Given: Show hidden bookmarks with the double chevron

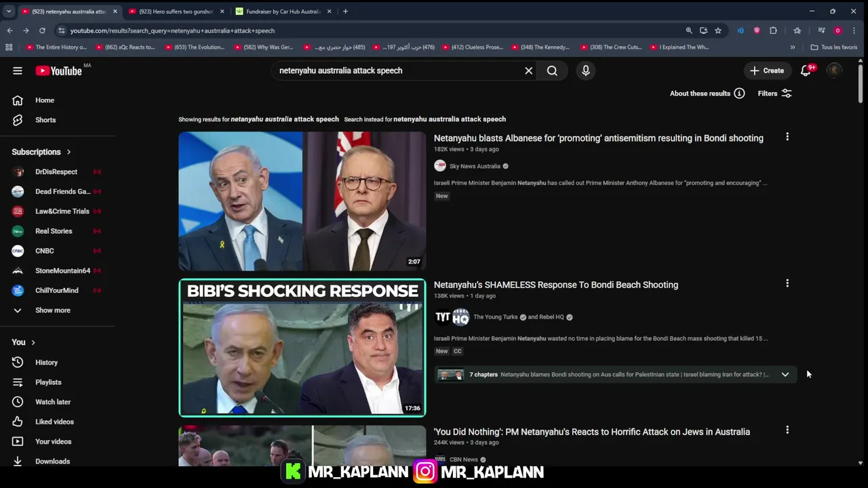Looking at the screenshot, I should click(x=792, y=47).
